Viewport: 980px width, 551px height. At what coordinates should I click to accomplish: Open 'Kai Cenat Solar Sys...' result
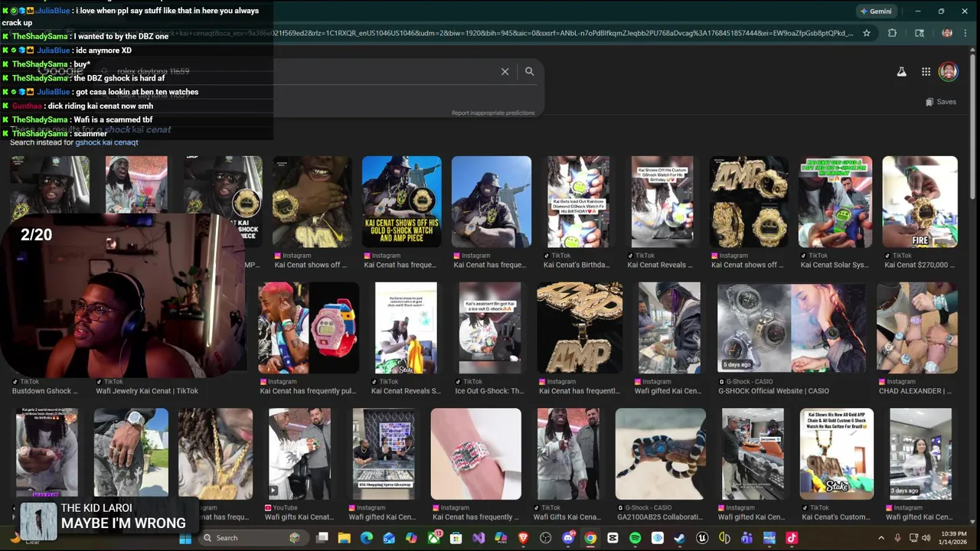(835, 265)
